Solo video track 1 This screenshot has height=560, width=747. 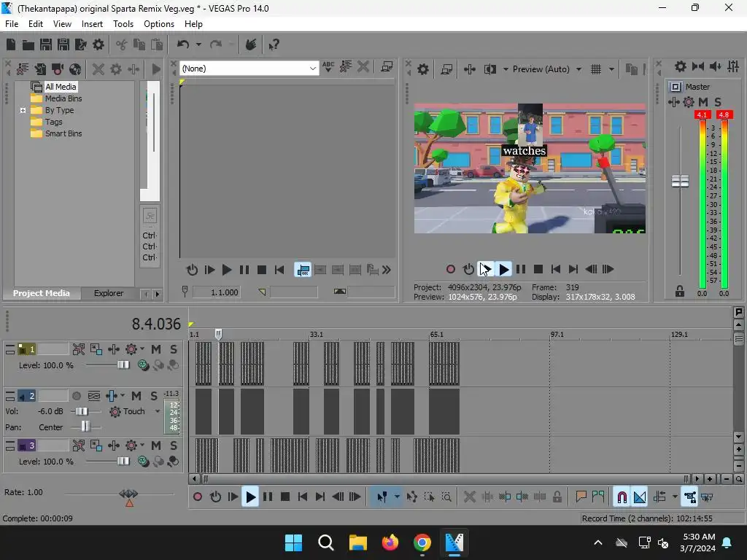point(174,349)
